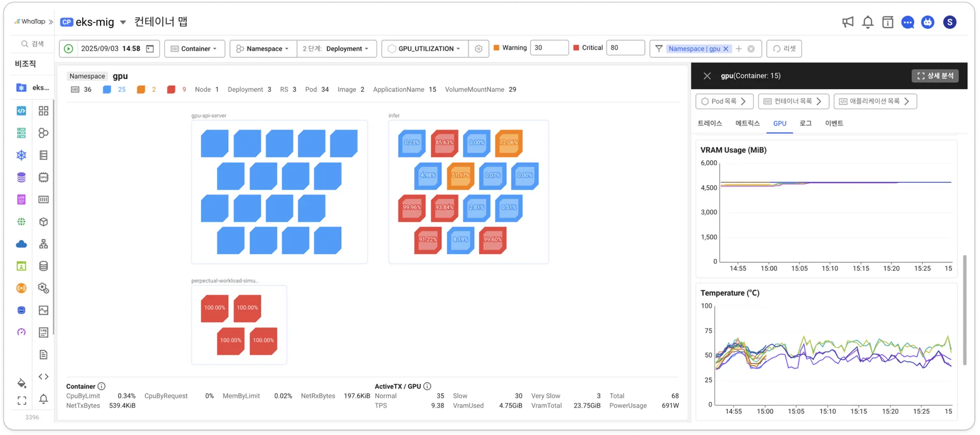The height and width of the screenshot is (435, 980).
Task: Open the GPU chip icon in submenu
Action: [43, 177]
